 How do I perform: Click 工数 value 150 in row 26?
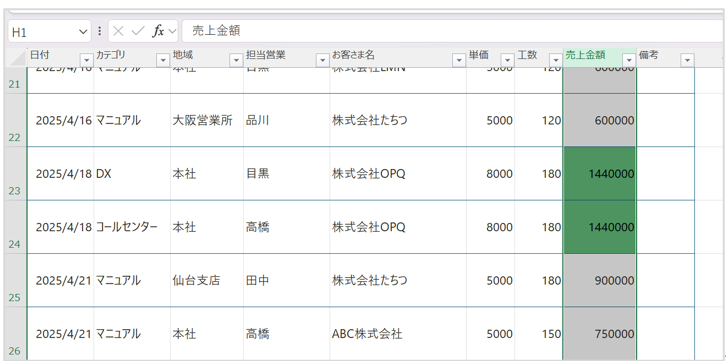(538, 334)
